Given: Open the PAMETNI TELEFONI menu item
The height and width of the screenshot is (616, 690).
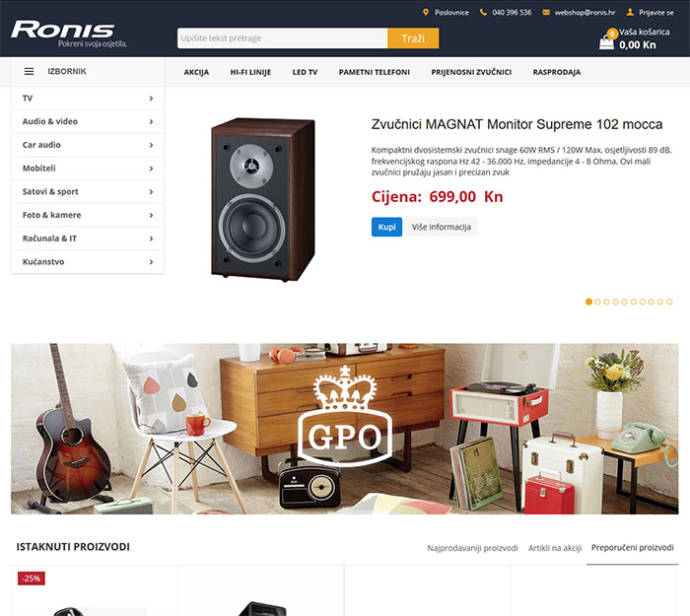Looking at the screenshot, I should click(x=374, y=72).
